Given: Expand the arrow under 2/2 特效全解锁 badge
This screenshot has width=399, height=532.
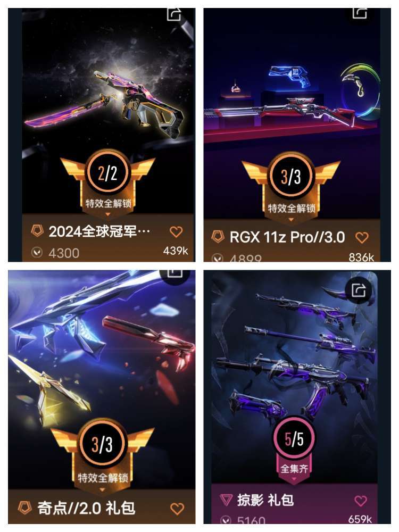Looking at the screenshot, I should click(108, 214).
